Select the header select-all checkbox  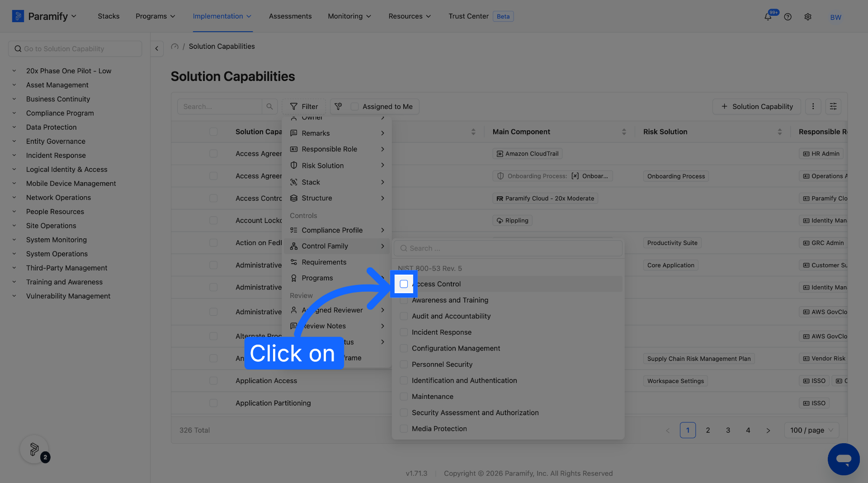coord(213,132)
